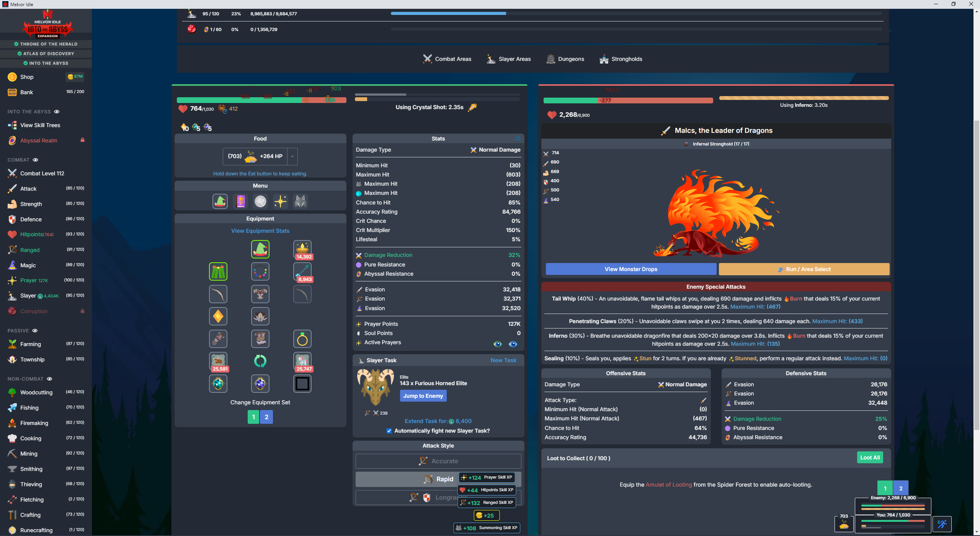Open the grey wind-swirl menu icon

(x=260, y=201)
